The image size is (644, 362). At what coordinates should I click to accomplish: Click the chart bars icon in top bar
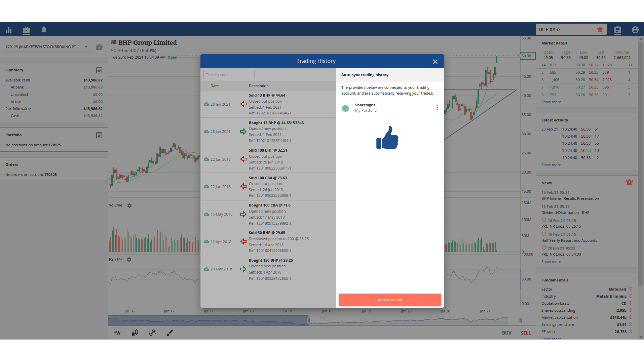click(9, 30)
